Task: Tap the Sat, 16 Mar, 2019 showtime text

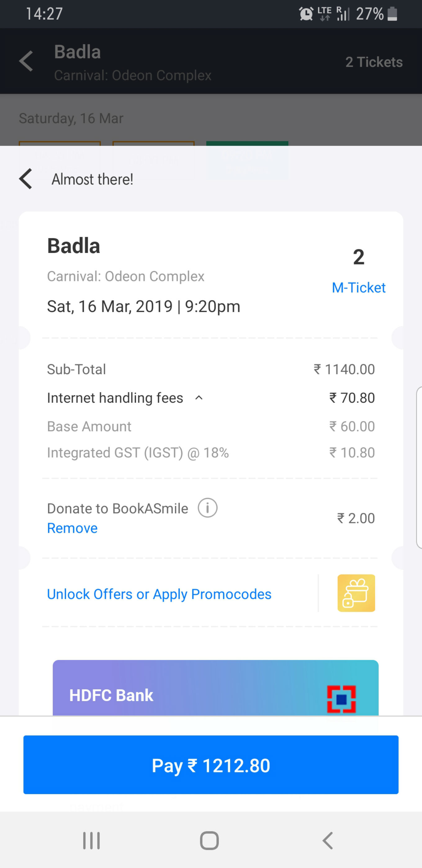Action: 143,306
